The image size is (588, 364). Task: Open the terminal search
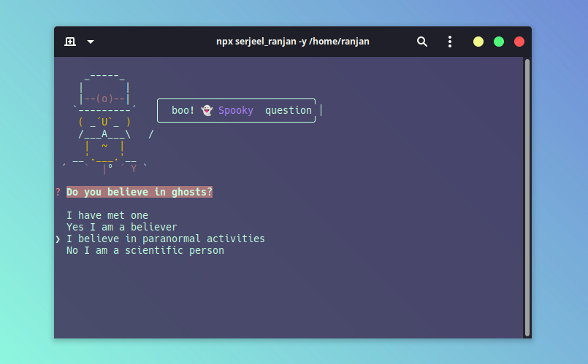(422, 42)
